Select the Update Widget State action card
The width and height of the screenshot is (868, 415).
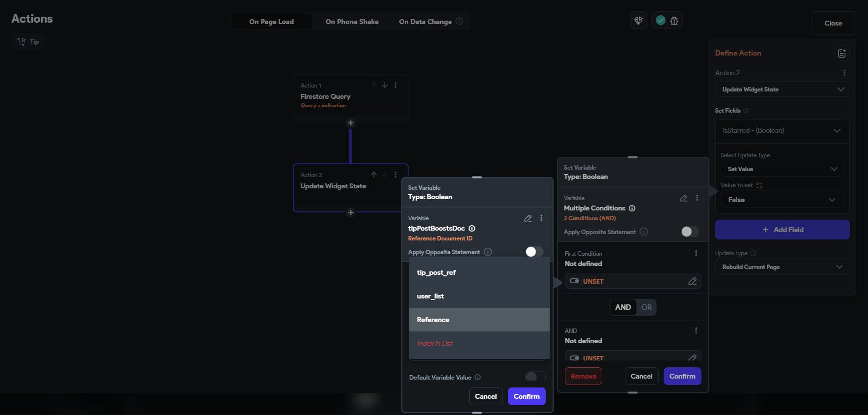pos(350,187)
